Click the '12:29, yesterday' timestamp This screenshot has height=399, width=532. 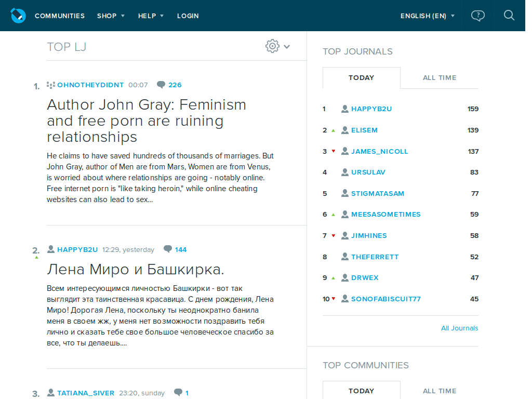point(128,250)
